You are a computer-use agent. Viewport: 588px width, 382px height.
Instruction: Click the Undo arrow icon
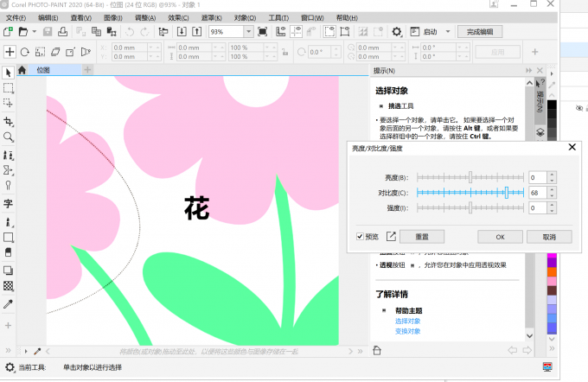pyautogui.click(x=130, y=32)
